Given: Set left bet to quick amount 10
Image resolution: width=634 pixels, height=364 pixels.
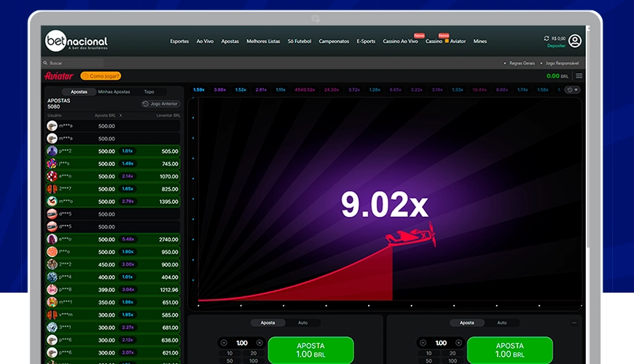Looking at the screenshot, I should click(230, 353).
